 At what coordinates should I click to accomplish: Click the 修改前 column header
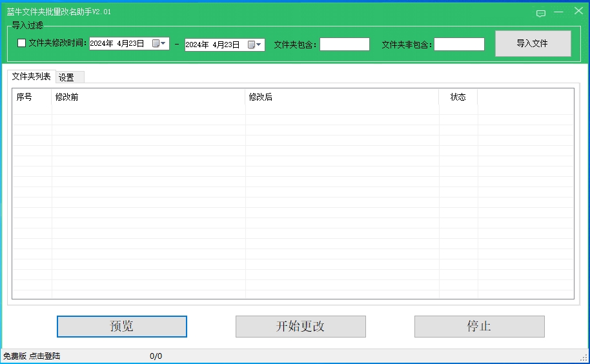(148, 97)
